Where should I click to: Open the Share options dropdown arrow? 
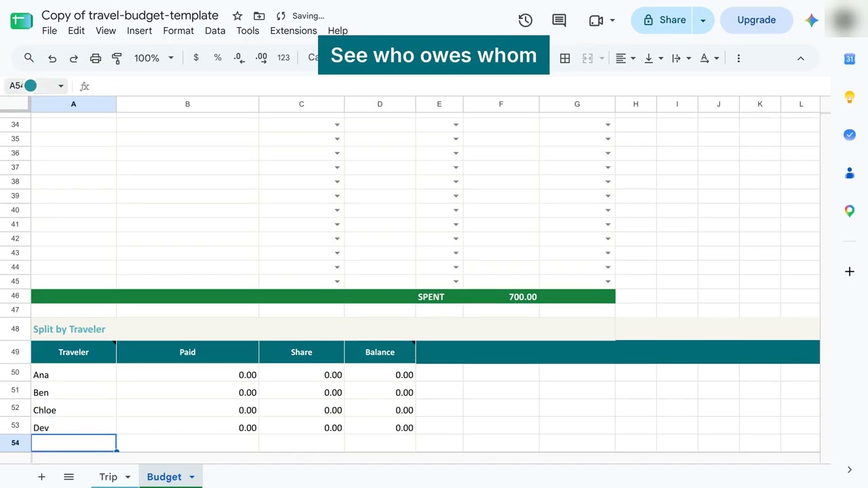click(x=703, y=20)
